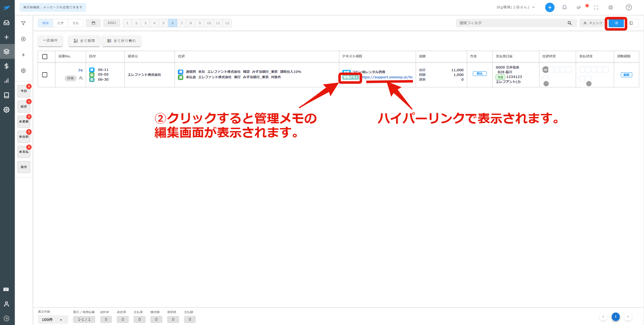
Task: Click the keyboard shortcuts icon
Action: pos(6,289)
